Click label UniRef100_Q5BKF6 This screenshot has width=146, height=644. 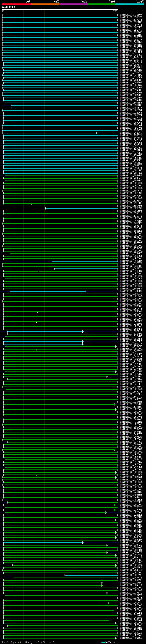131,329
